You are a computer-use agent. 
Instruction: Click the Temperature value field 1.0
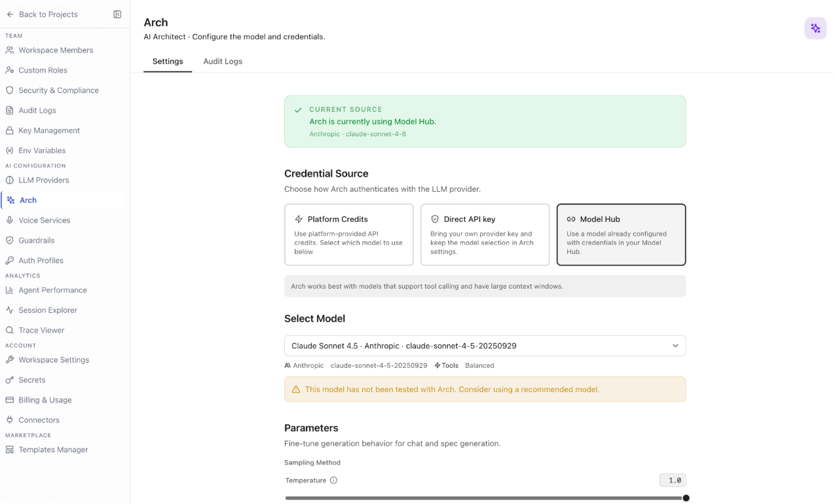click(673, 480)
